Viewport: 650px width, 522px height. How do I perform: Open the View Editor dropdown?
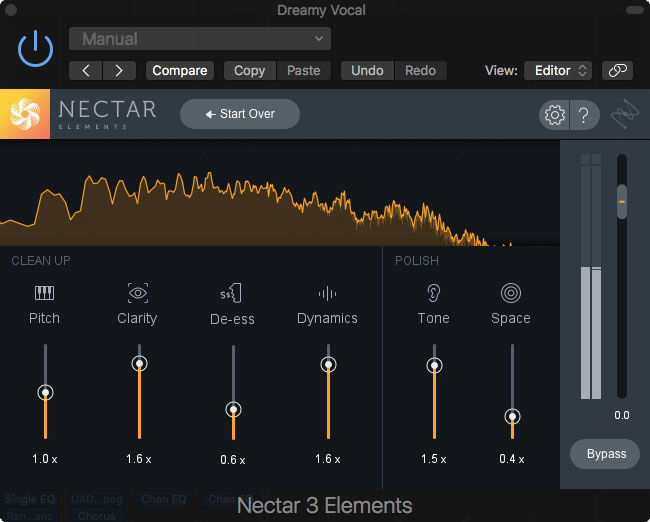coord(558,70)
